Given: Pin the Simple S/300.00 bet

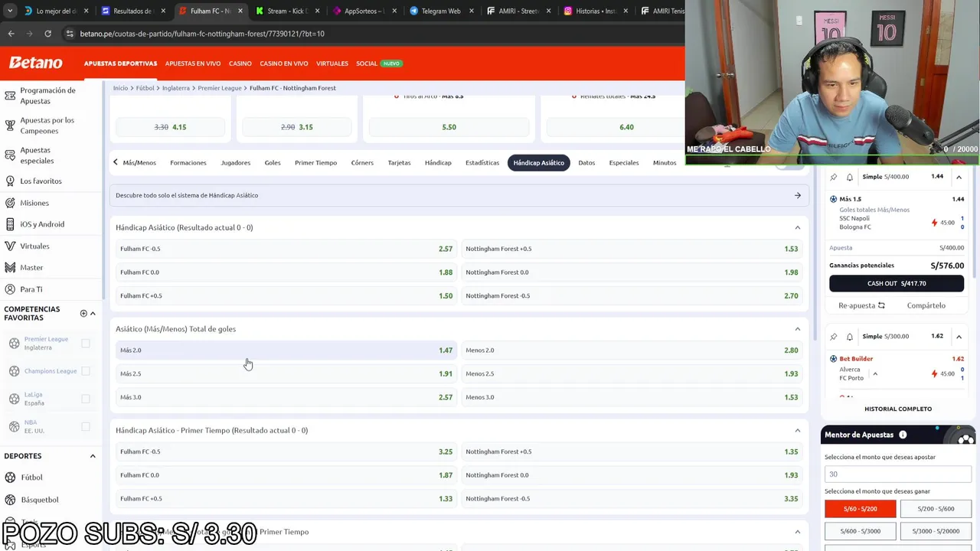Looking at the screenshot, I should pos(834,337).
